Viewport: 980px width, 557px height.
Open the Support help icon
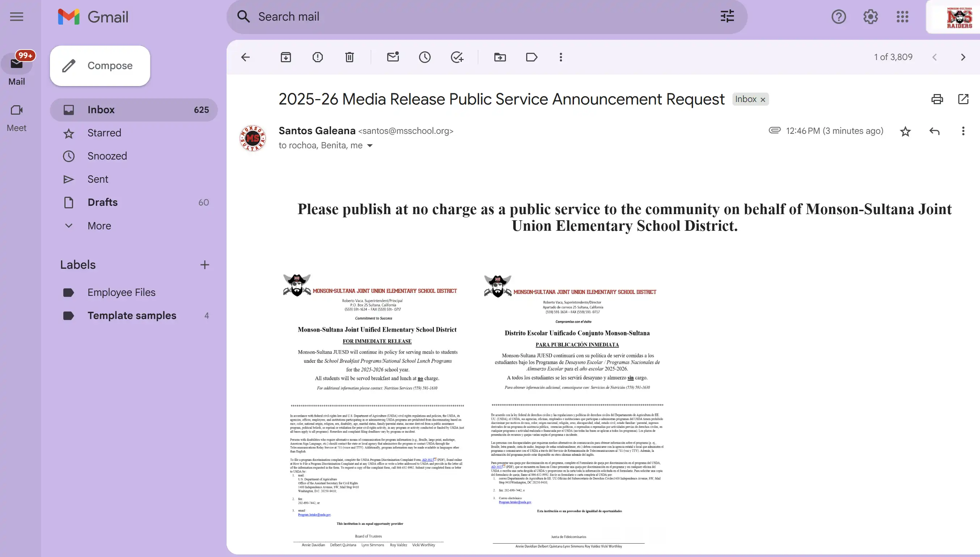[839, 17]
